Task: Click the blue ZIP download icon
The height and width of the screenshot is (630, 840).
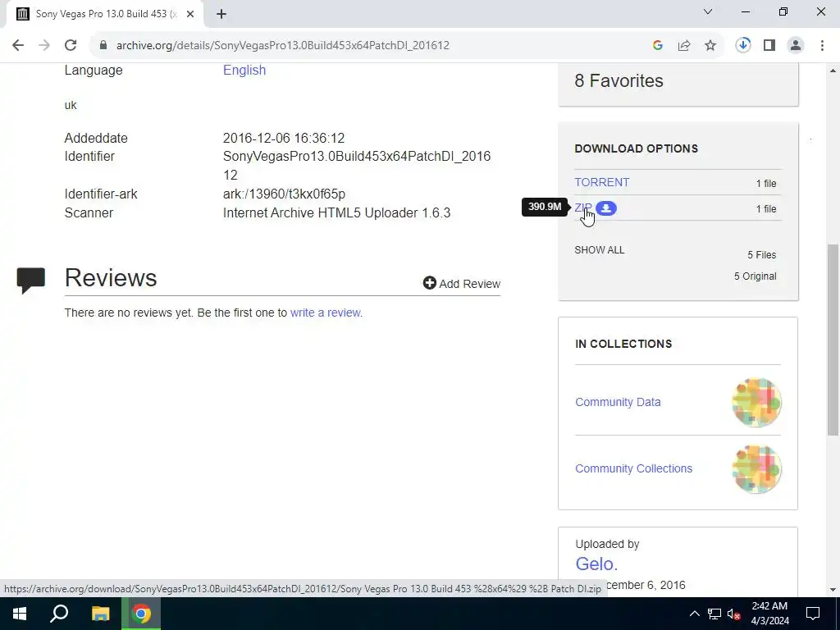Action: 606,208
